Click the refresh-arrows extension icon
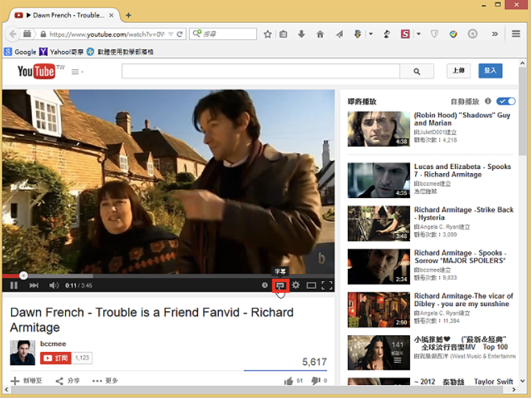532x399 pixels. coord(387,34)
